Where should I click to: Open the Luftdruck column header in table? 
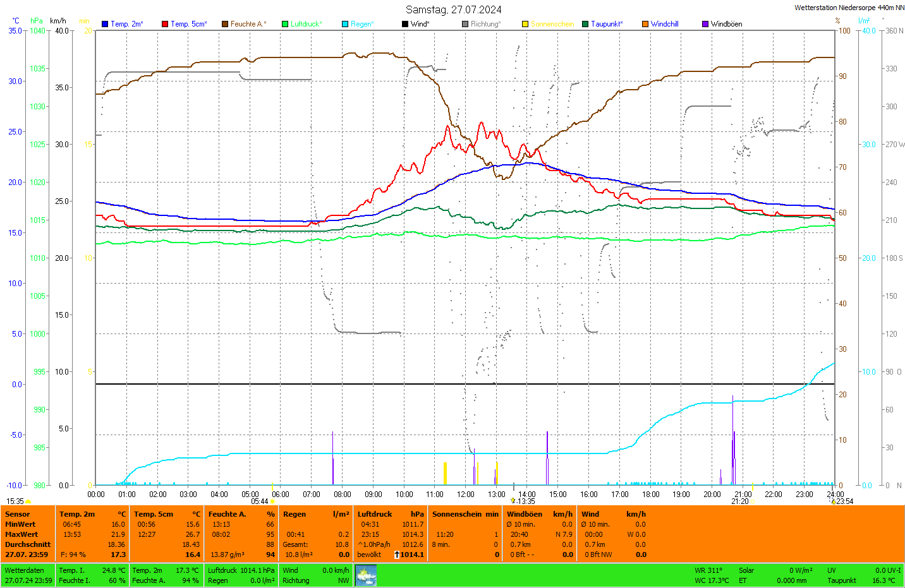click(x=375, y=514)
